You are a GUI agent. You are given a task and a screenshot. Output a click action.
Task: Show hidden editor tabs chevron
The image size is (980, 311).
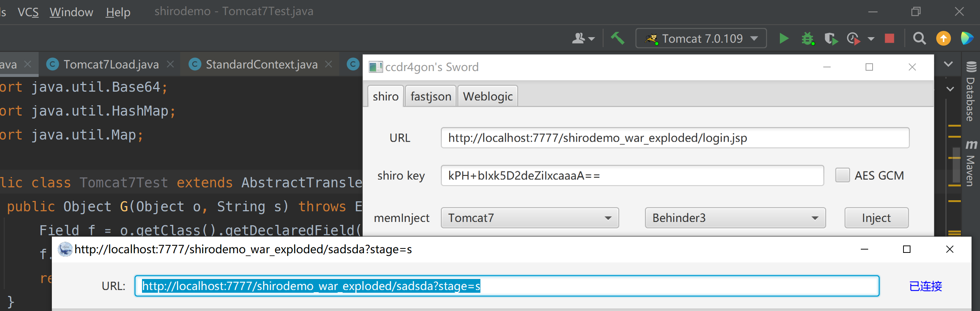click(948, 64)
